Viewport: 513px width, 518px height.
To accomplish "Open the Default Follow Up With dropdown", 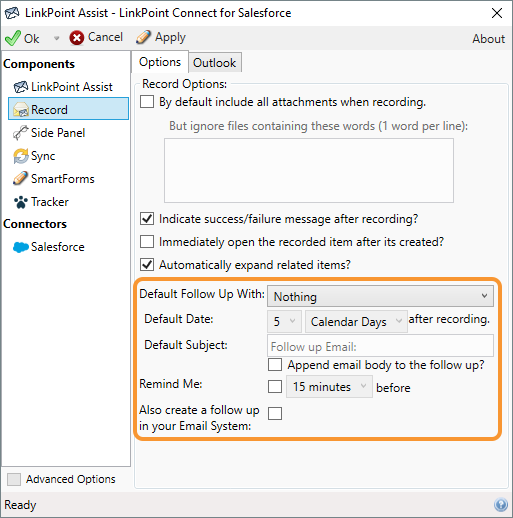I will coord(380,296).
